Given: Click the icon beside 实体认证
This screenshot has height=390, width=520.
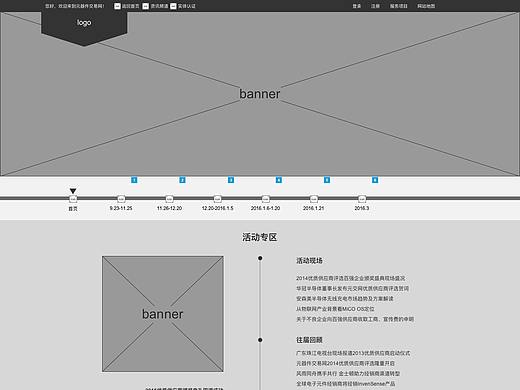Looking at the screenshot, I should [x=173, y=6].
